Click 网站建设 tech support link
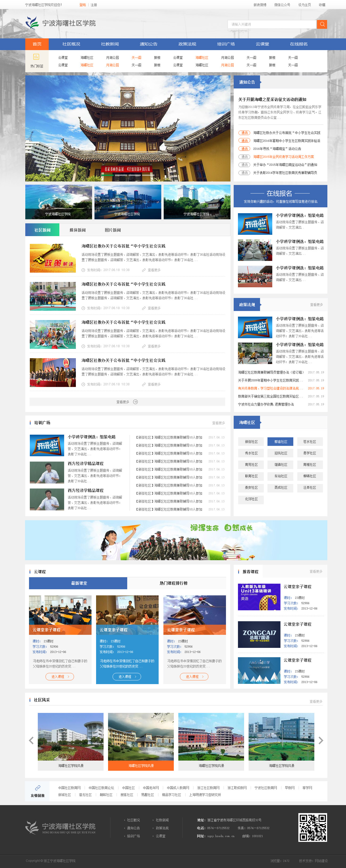Image resolution: width=346 pixels, height=868 pixels. pyautogui.click(x=321, y=861)
